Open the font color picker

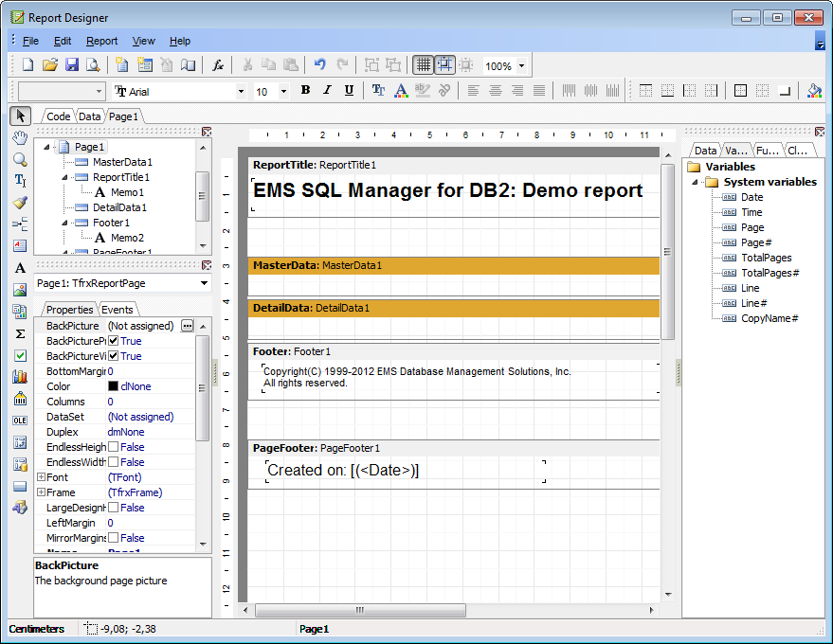(401, 91)
